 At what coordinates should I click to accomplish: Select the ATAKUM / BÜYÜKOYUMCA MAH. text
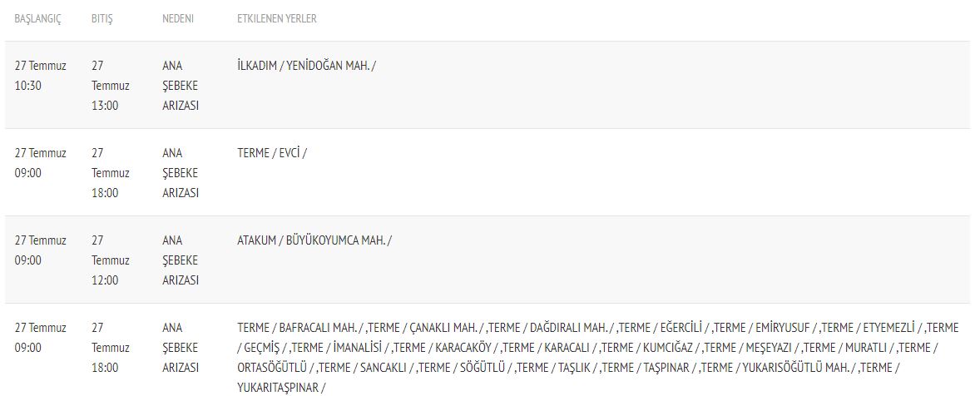tap(314, 240)
